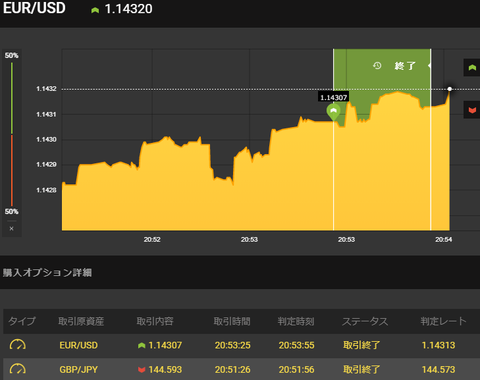The width and height of the screenshot is (480, 380).
Task: Click the green High arrow button beside the chart
Action: (x=472, y=68)
